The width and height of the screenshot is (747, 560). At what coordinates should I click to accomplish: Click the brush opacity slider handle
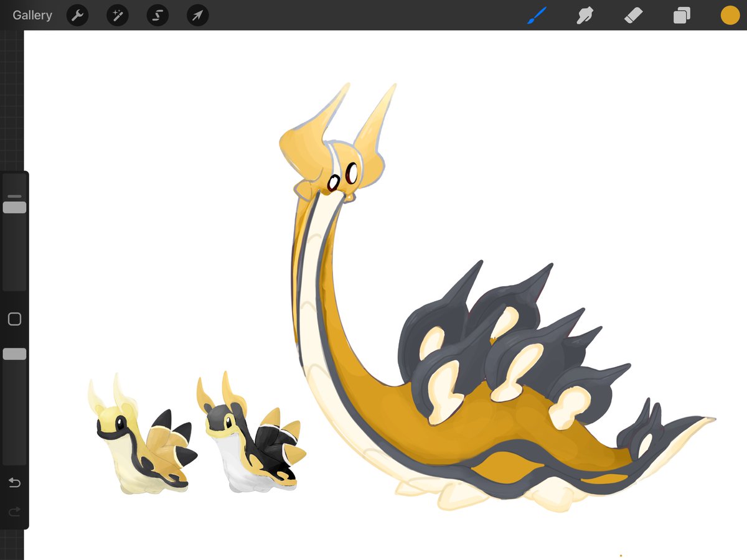click(14, 354)
